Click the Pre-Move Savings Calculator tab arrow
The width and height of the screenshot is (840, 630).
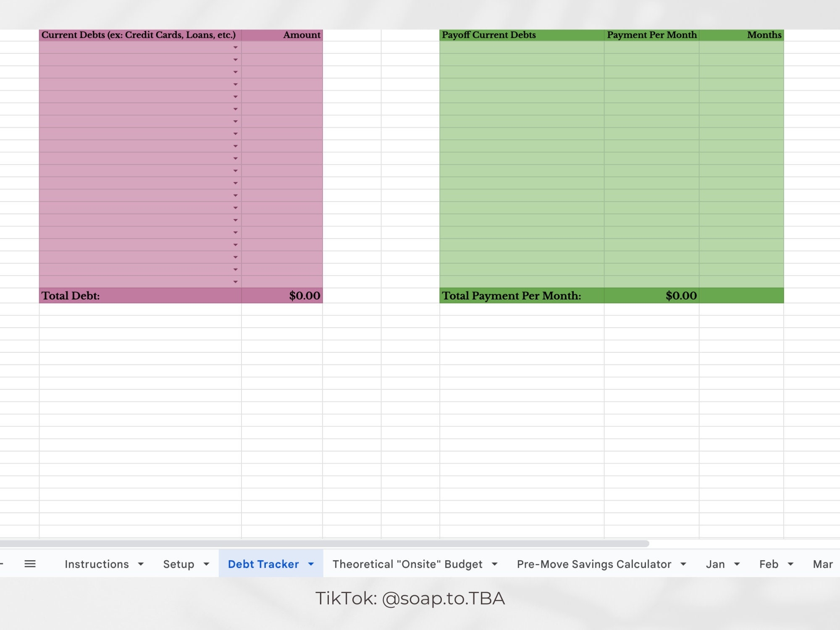pos(683,564)
